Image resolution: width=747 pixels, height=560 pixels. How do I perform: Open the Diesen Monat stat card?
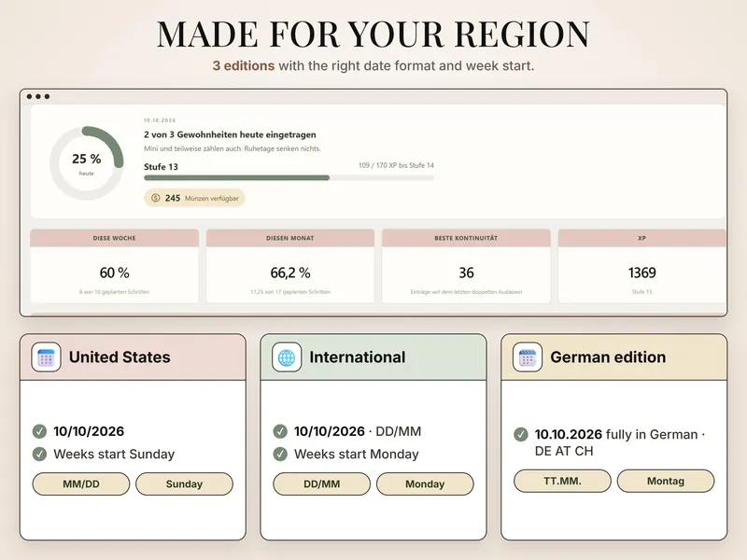tap(290, 266)
